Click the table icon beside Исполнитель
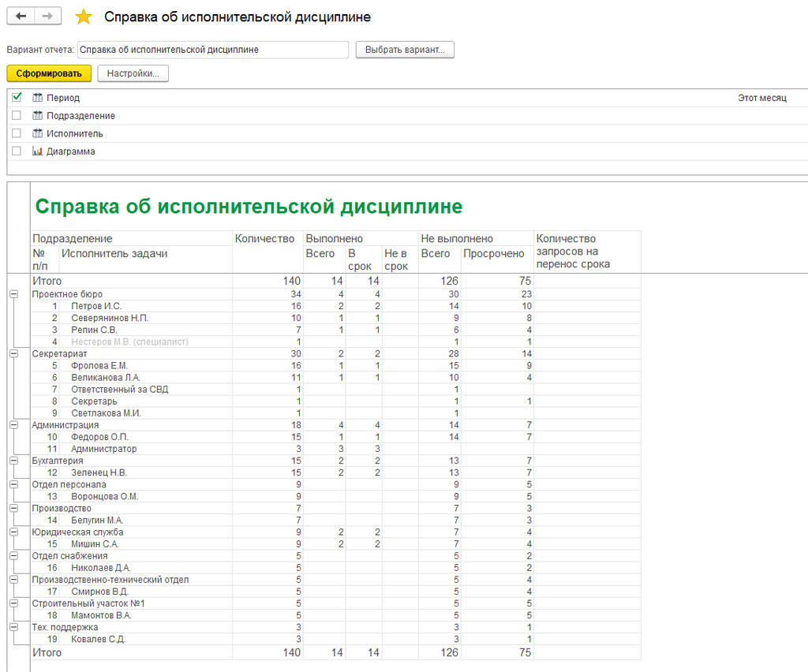808x672 pixels. click(x=37, y=133)
